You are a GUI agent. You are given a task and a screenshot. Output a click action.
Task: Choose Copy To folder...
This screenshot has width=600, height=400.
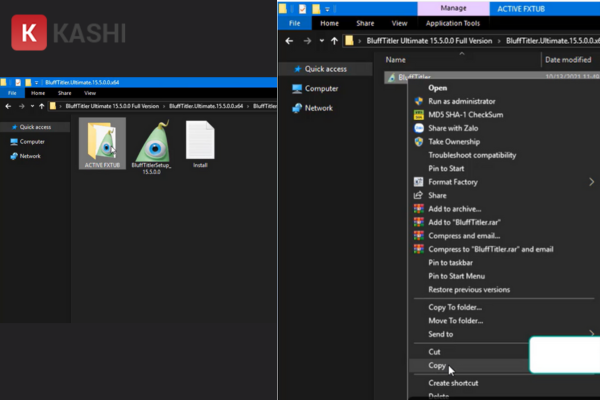(x=455, y=307)
